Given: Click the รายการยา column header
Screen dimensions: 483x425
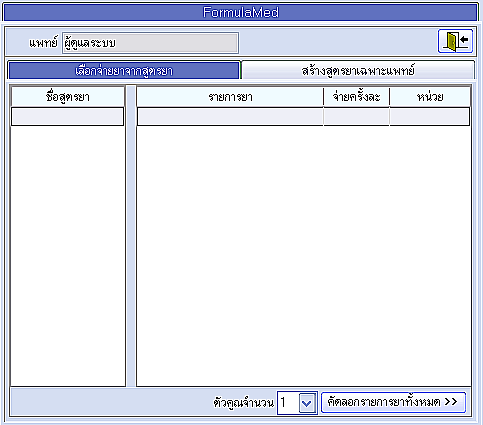Looking at the screenshot, I should click(x=230, y=97).
